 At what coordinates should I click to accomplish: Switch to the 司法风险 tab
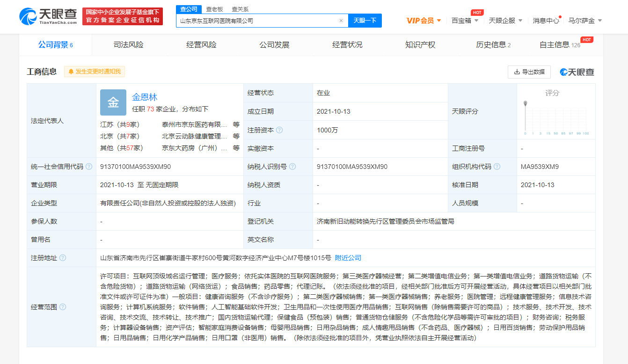pos(129,45)
